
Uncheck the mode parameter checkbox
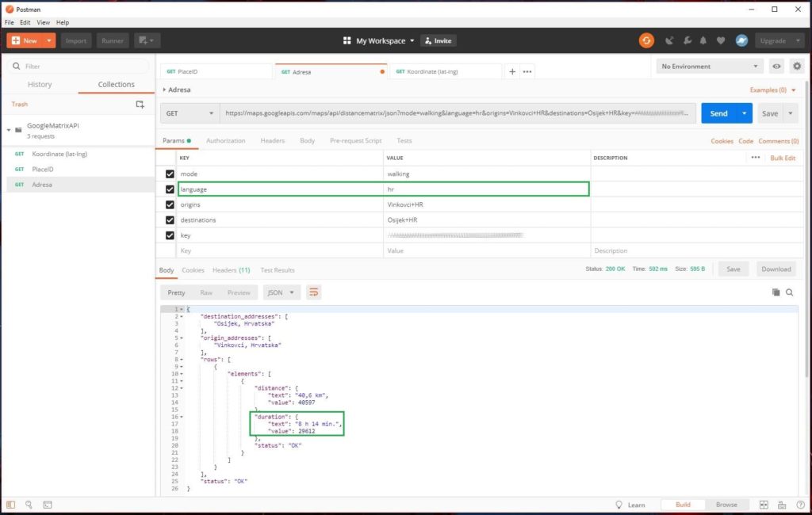[170, 174]
